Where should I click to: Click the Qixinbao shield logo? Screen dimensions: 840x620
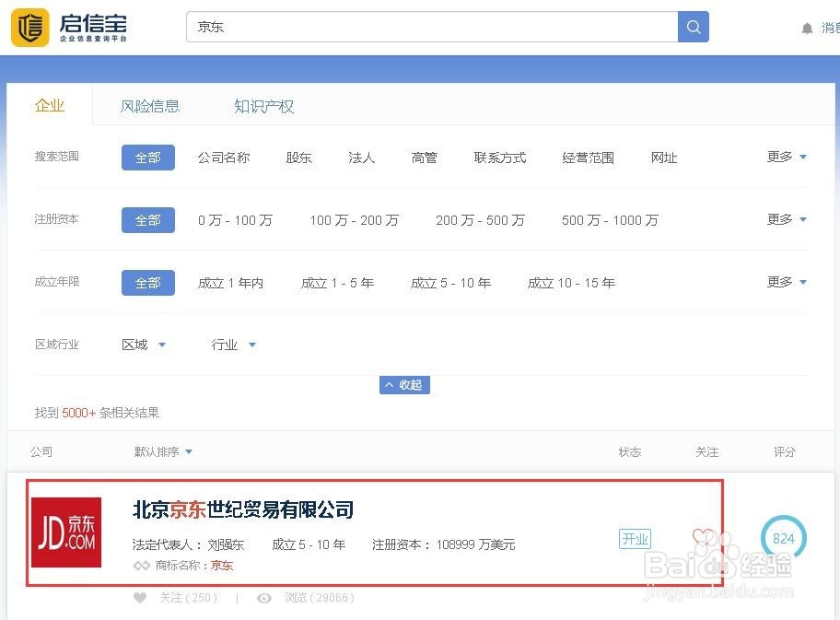coord(30,28)
